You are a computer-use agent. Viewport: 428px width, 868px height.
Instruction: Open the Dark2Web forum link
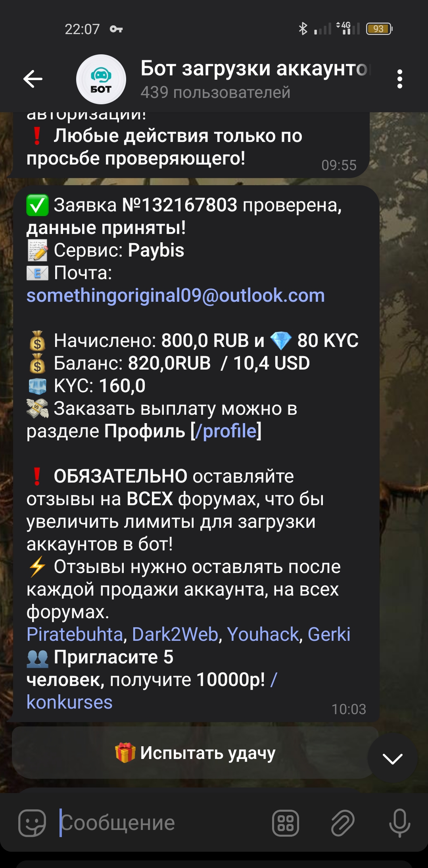[175, 634]
